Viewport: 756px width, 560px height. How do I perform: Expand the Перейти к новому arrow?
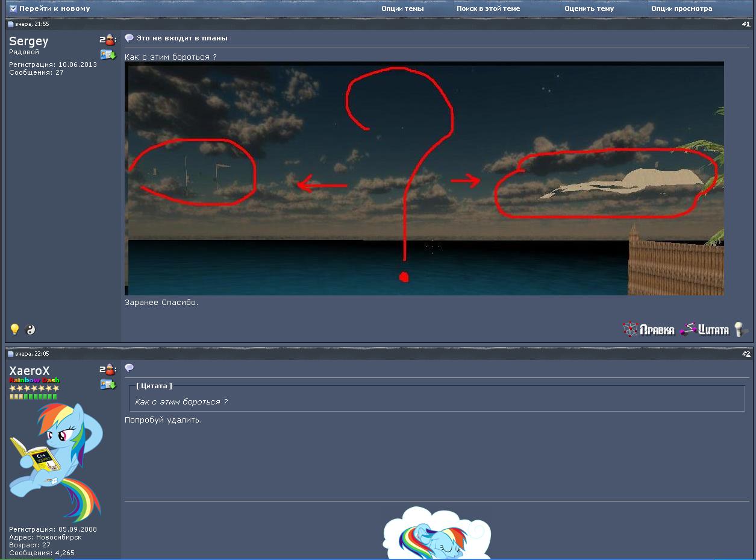click(13, 8)
